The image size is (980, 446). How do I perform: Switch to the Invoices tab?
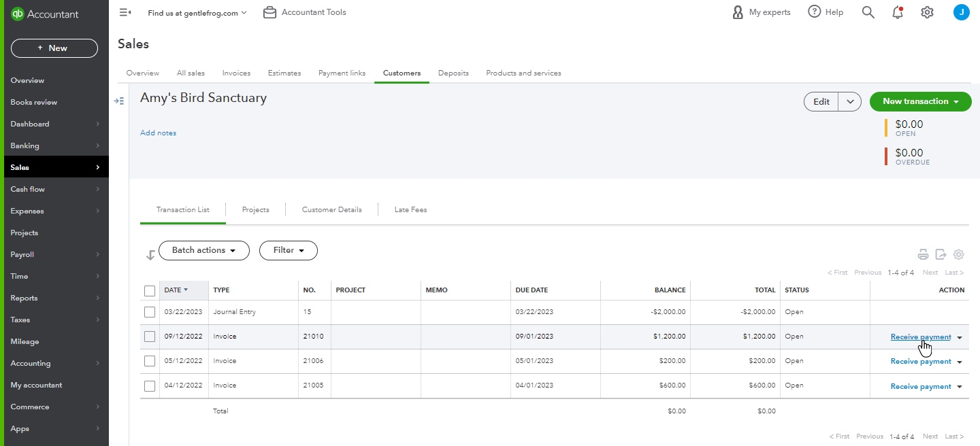pyautogui.click(x=236, y=73)
